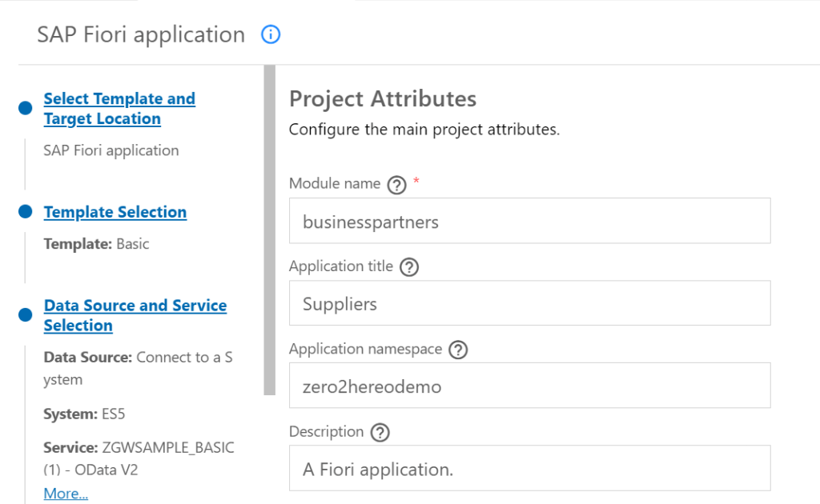820x504 pixels.
Task: Click the Module name field containing businesspartners
Action: click(x=529, y=222)
